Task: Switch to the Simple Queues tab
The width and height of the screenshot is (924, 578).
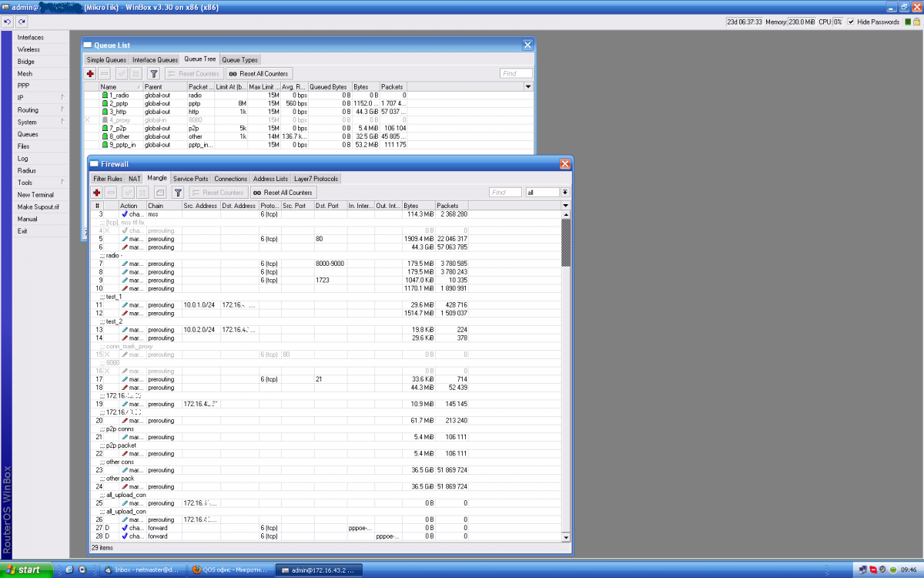Action: coord(106,59)
